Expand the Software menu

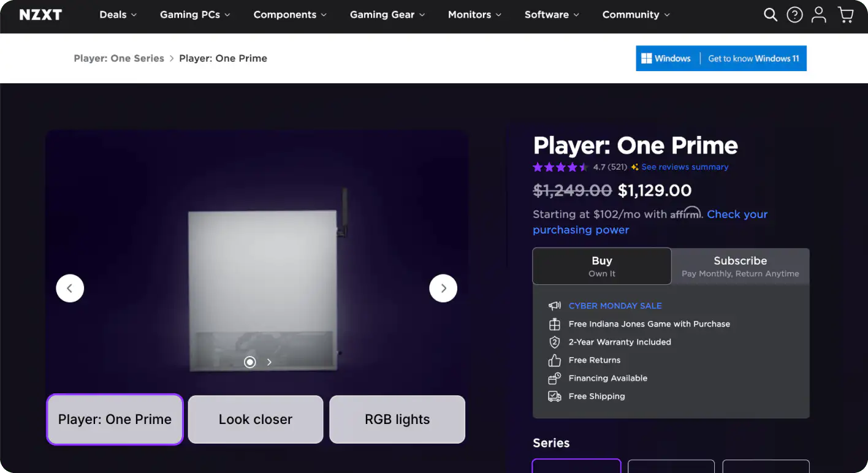coord(552,15)
